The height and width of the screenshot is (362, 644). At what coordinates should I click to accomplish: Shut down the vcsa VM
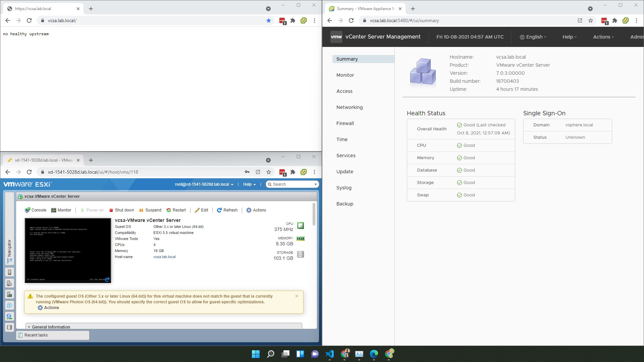(x=121, y=210)
